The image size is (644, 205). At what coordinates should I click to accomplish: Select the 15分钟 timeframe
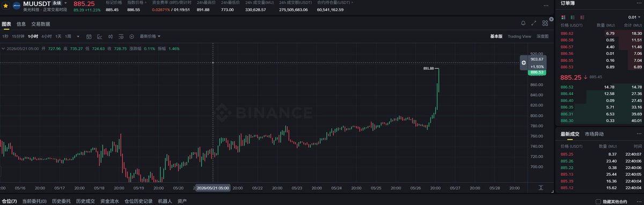coord(18,36)
